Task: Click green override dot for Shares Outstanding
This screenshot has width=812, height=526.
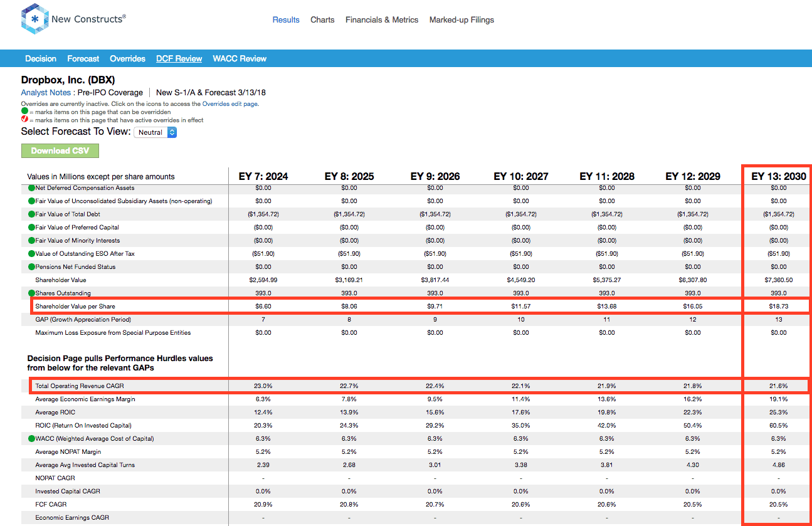Action: (x=31, y=293)
